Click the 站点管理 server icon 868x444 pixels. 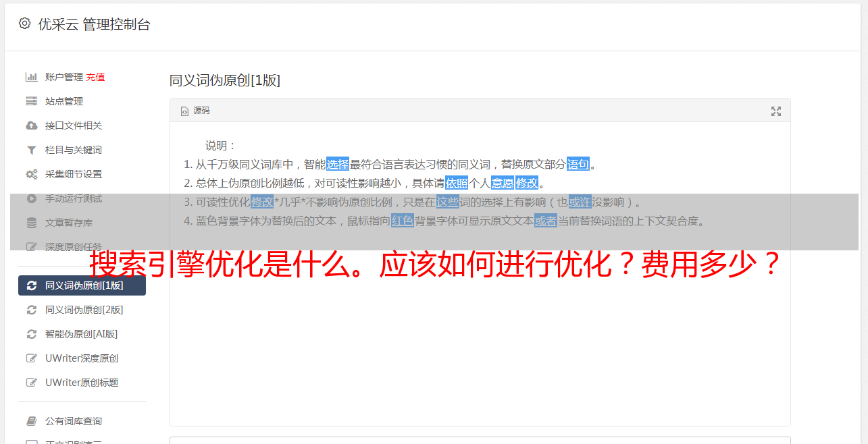(31, 101)
